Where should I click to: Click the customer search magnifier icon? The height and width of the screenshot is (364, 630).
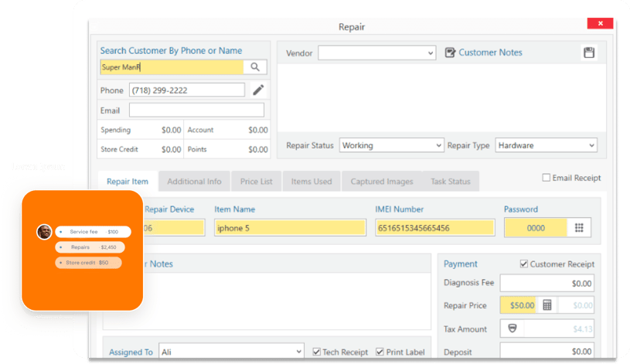[x=254, y=67]
